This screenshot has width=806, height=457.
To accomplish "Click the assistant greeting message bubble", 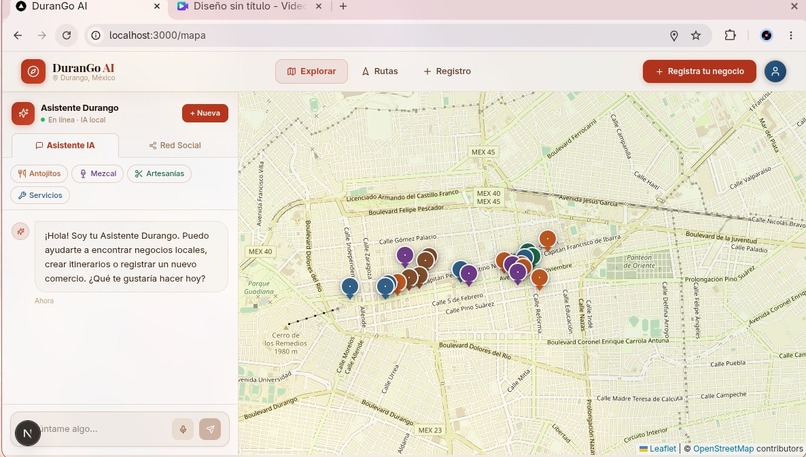I will click(131, 257).
